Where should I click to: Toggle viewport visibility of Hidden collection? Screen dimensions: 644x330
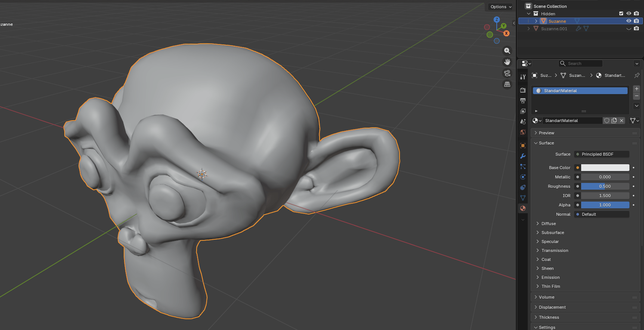pos(629,14)
